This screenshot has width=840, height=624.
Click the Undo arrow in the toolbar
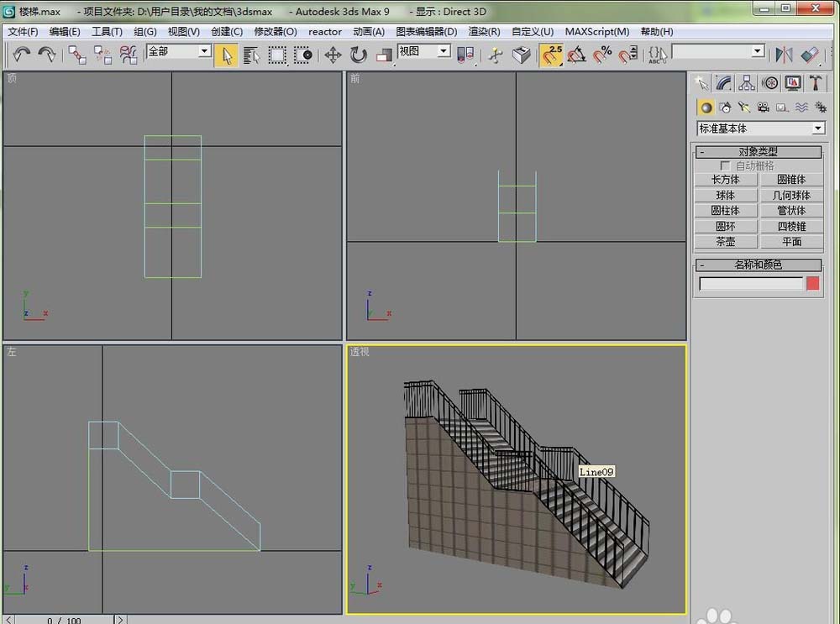click(21, 55)
